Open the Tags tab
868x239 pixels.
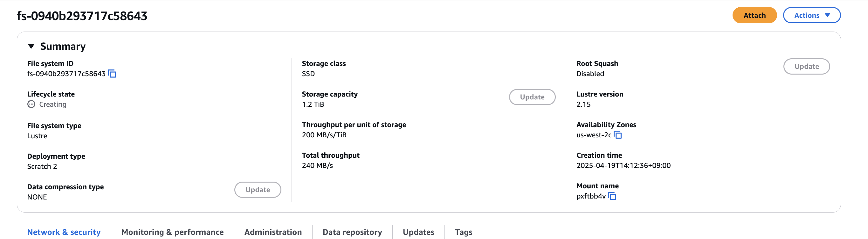point(463,232)
